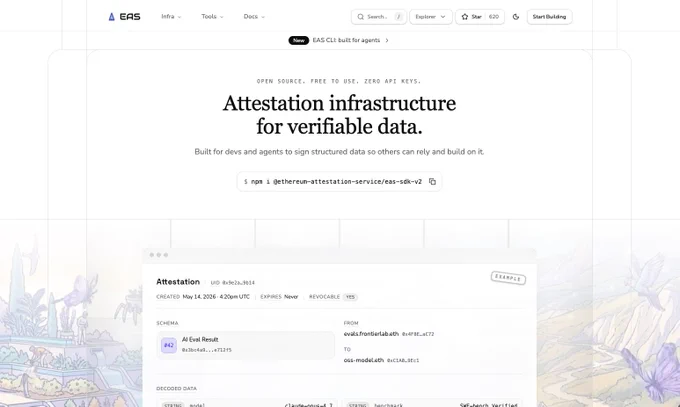Click the created date 'May 14, 2026 · 4:20pm UTC'
Viewport: 680px width, 407px height.
(216, 297)
